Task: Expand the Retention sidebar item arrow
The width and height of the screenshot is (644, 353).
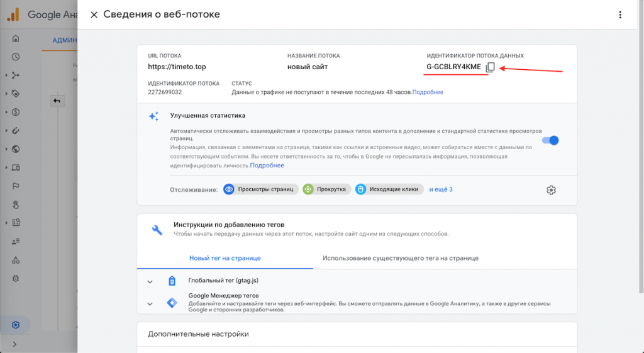Action: (x=6, y=131)
